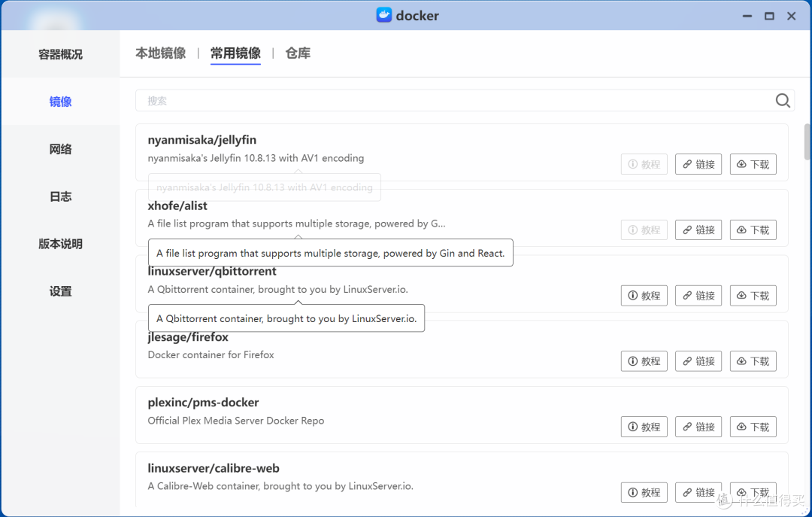Open 教程 for linuxserver/calibre-web

tap(644, 492)
